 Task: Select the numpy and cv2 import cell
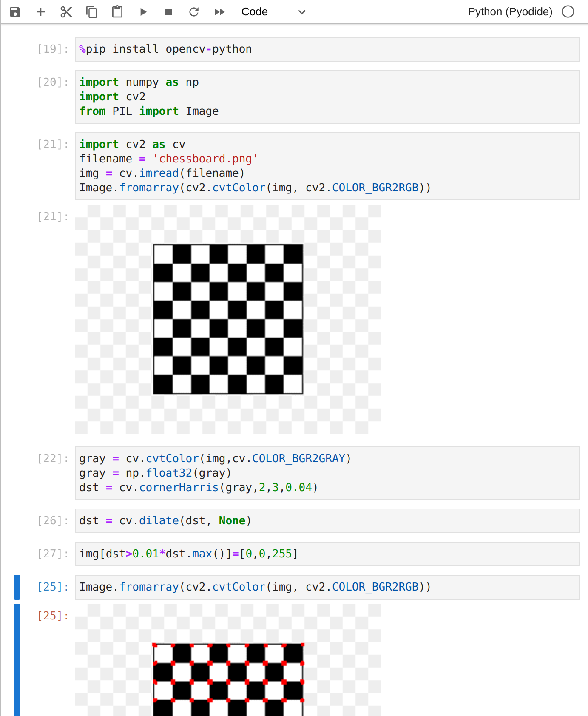click(x=327, y=97)
